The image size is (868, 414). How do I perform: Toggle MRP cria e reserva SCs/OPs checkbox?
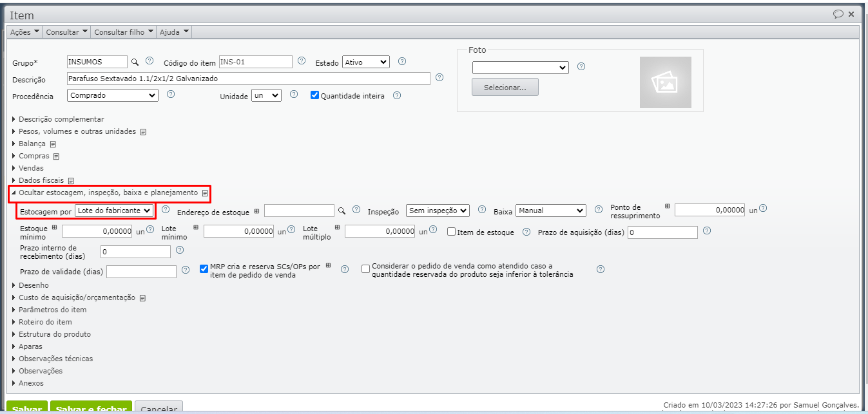(x=204, y=268)
